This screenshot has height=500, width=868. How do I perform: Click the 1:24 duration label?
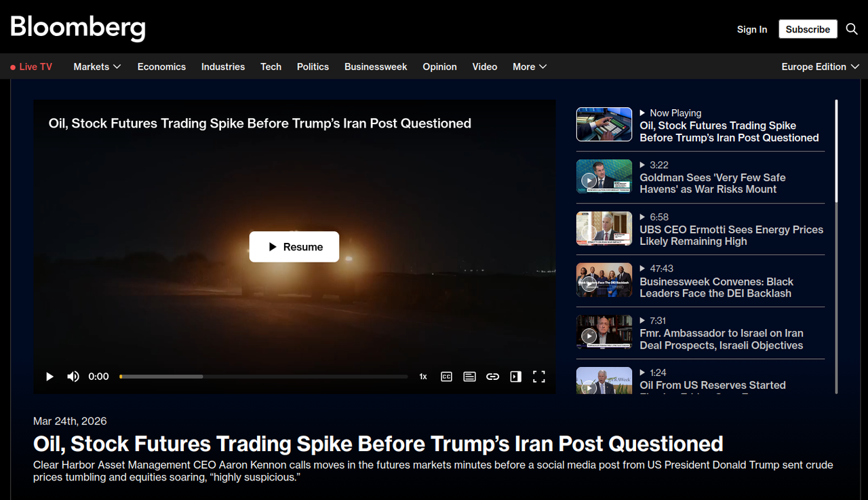click(658, 372)
